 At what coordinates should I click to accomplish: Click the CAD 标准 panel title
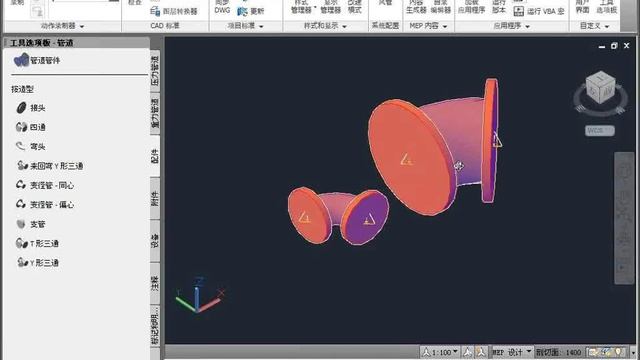[165, 26]
